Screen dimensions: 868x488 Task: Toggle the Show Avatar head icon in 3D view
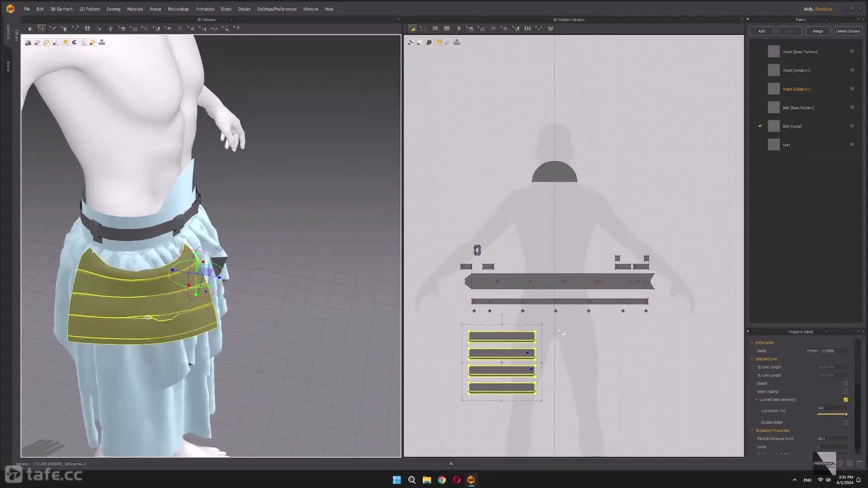84,42
